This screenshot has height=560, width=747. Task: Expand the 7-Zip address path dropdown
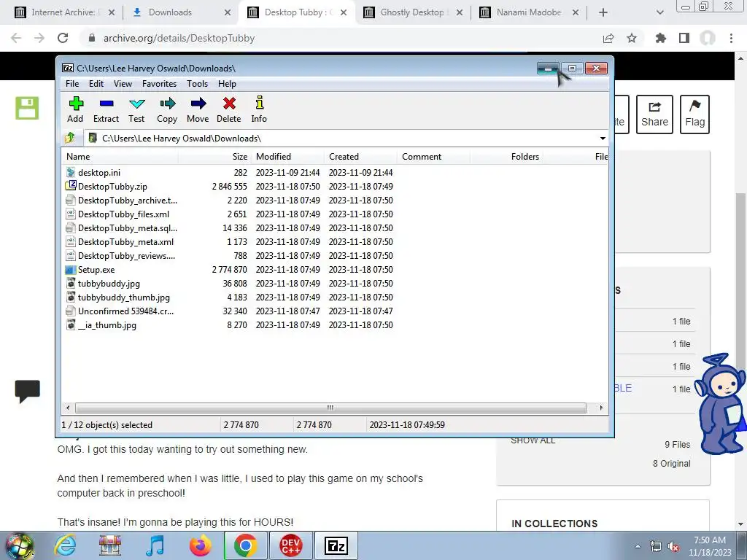tap(603, 139)
